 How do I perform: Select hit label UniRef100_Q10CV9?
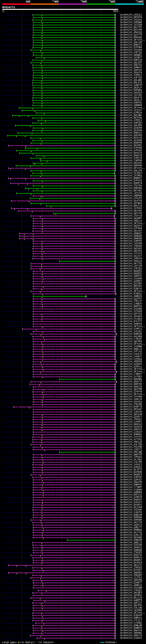(131, 201)
